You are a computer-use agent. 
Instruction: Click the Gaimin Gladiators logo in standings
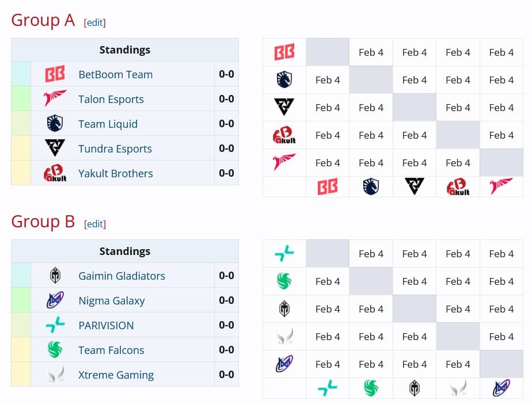tap(55, 276)
